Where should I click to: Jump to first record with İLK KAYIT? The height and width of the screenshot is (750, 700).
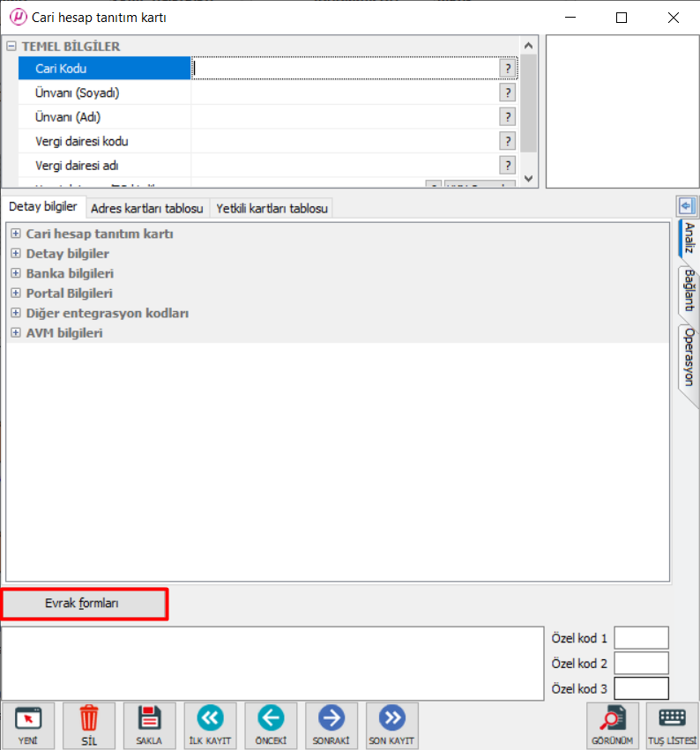(210, 725)
